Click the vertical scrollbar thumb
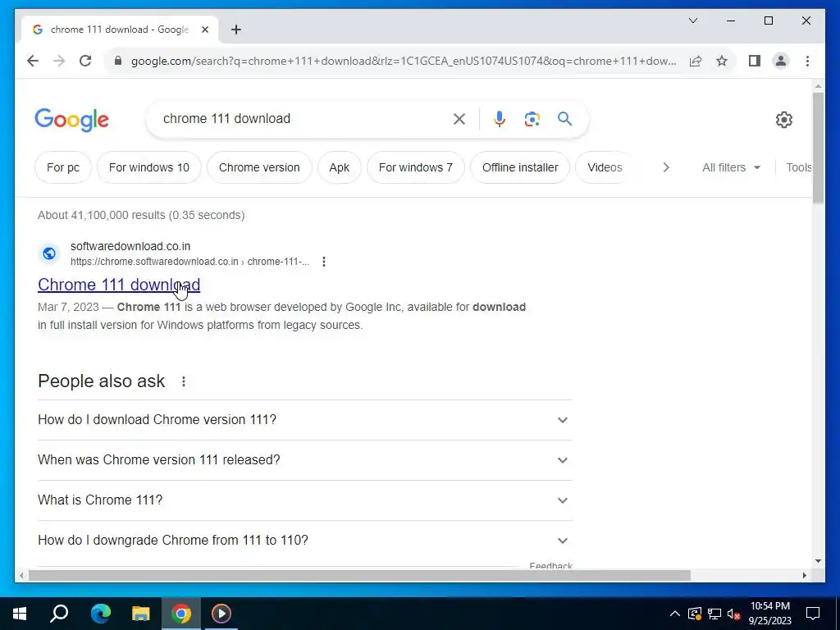This screenshot has width=840, height=630. click(818, 148)
